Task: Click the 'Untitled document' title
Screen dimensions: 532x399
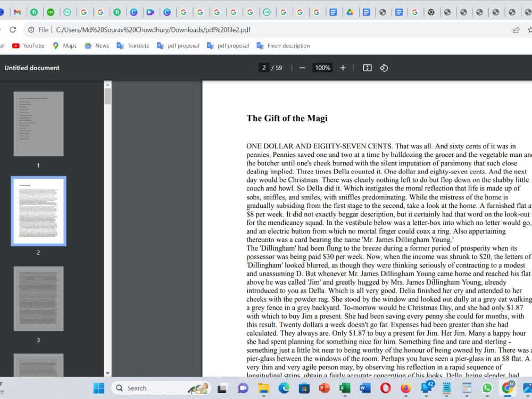Action: point(32,68)
